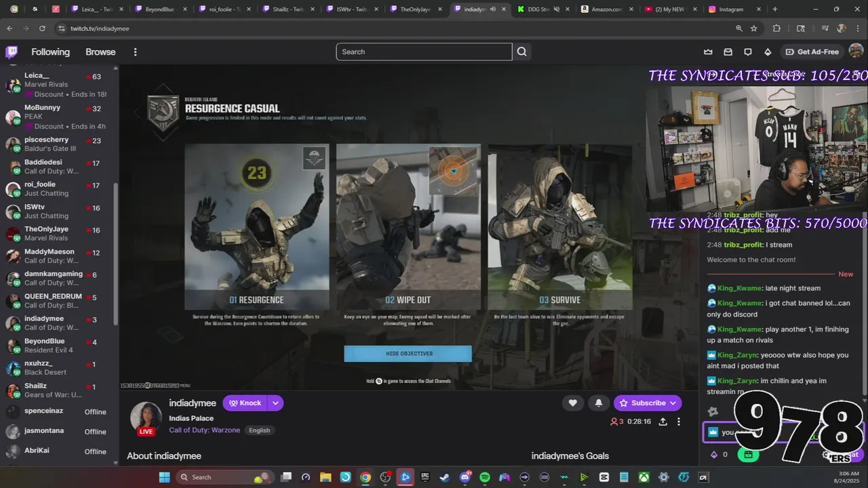Open the Call of Duty: Warzone category link
This screenshot has height=488, width=868.
pyautogui.click(x=205, y=430)
